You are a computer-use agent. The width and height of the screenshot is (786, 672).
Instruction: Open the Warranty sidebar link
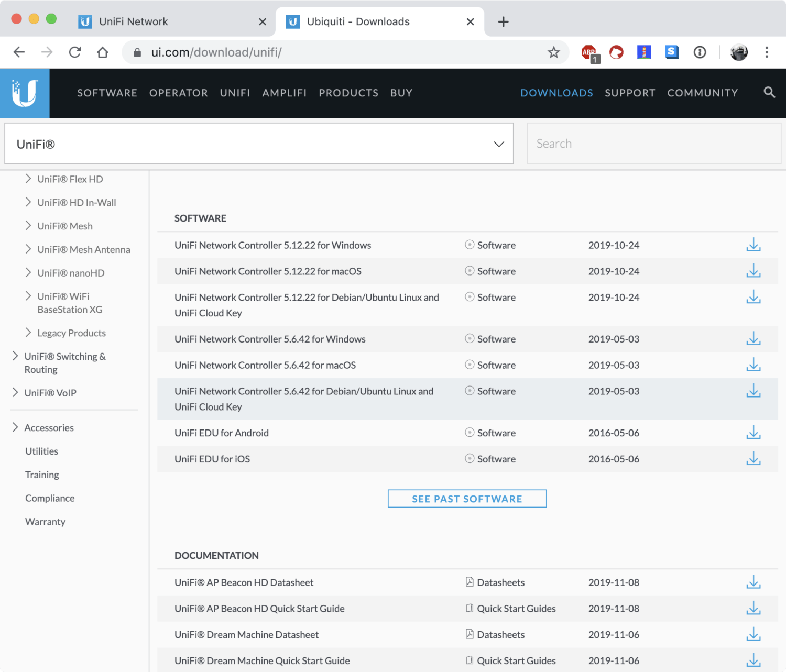pos(46,522)
